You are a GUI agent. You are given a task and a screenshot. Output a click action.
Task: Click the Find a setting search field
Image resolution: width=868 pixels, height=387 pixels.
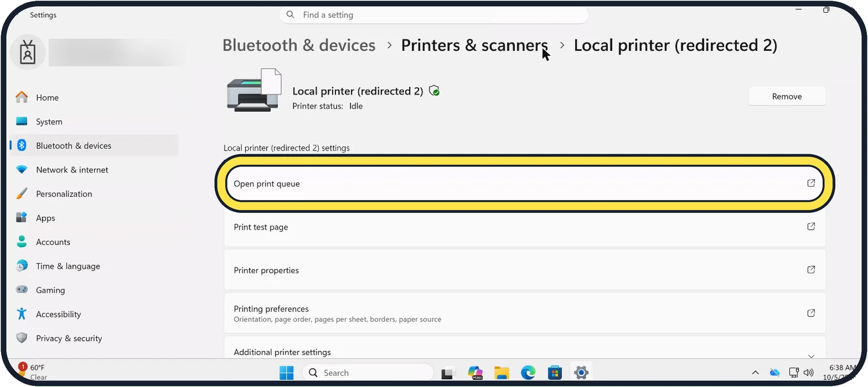[x=433, y=15]
